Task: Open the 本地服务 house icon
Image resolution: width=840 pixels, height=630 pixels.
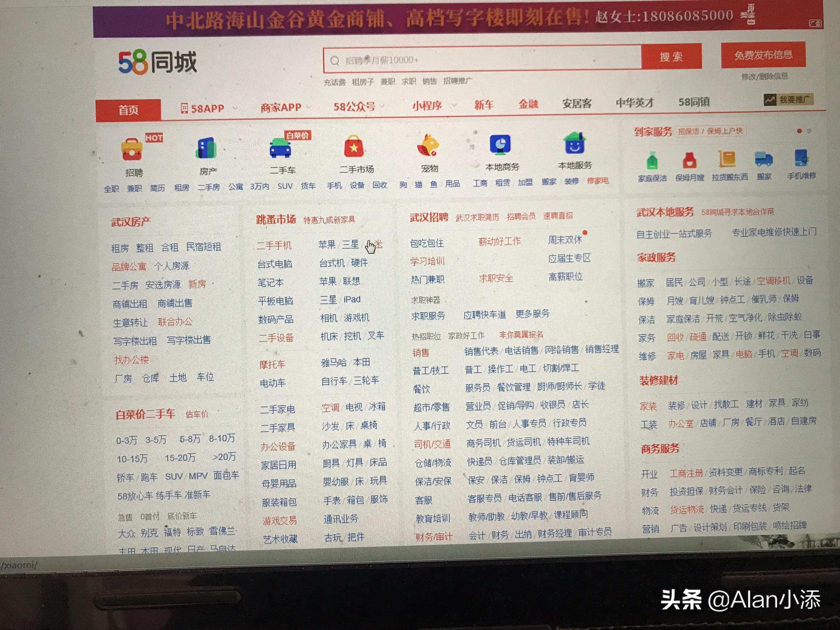Action: point(574,143)
